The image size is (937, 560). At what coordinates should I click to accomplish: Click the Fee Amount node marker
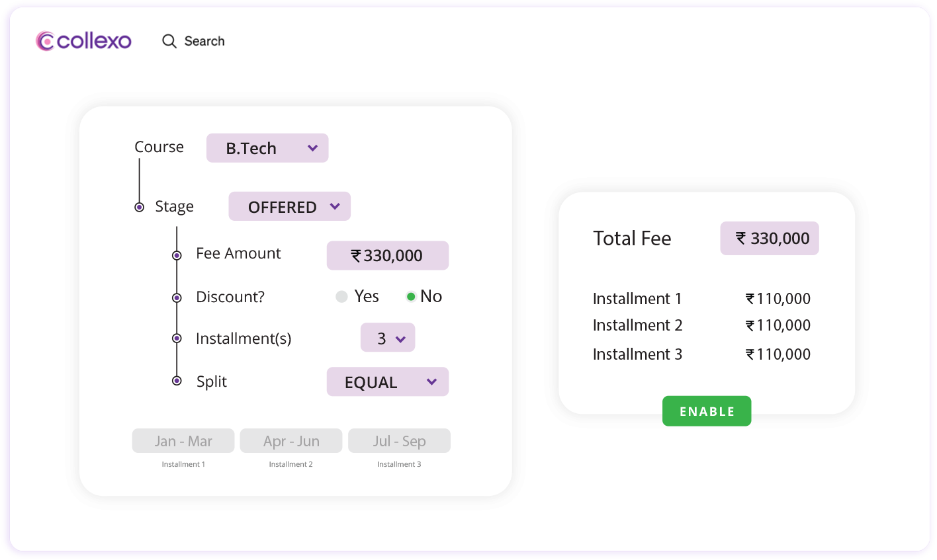[x=177, y=255]
